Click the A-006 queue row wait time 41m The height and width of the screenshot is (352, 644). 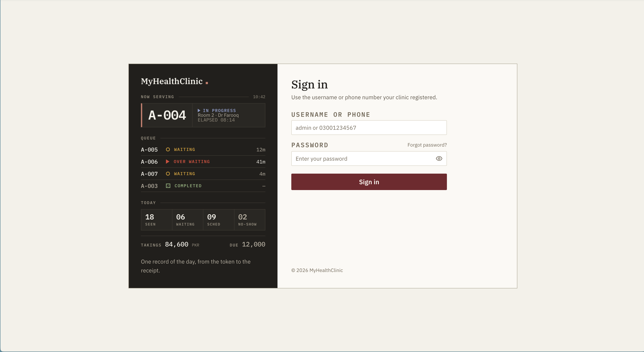coord(261,162)
